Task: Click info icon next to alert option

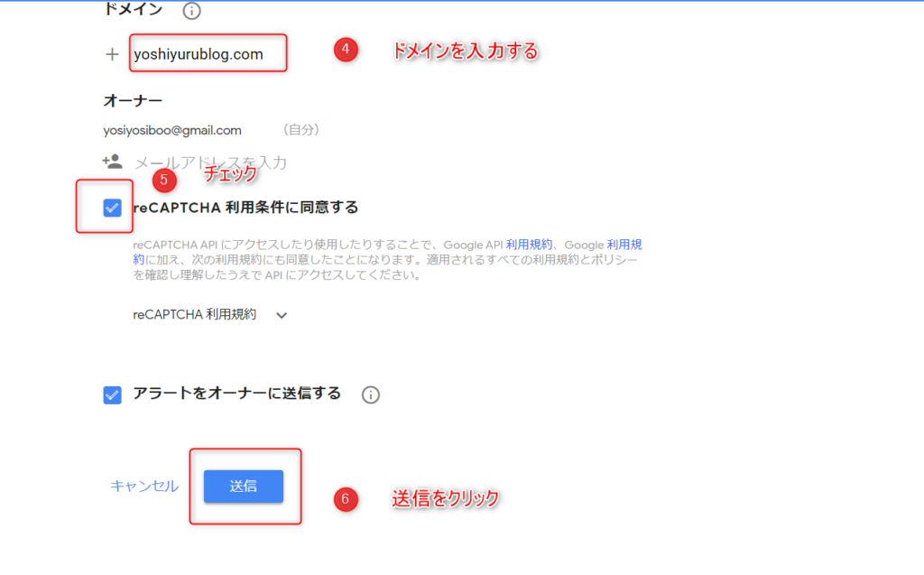Action: pos(371,394)
